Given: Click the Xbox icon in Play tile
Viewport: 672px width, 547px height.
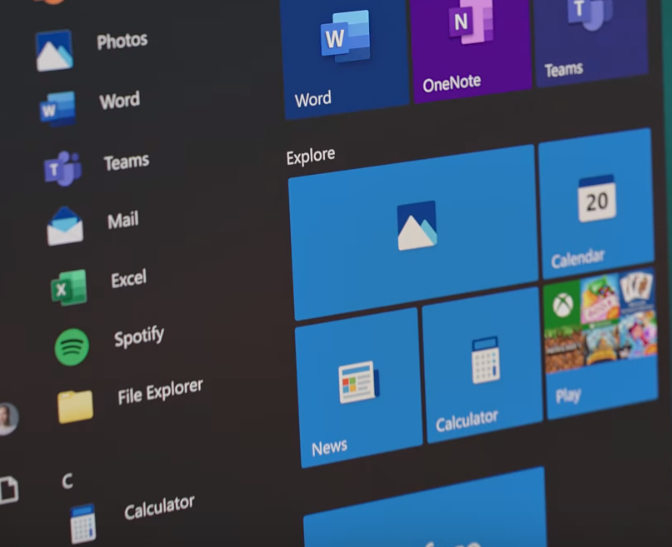Looking at the screenshot, I should (562, 305).
